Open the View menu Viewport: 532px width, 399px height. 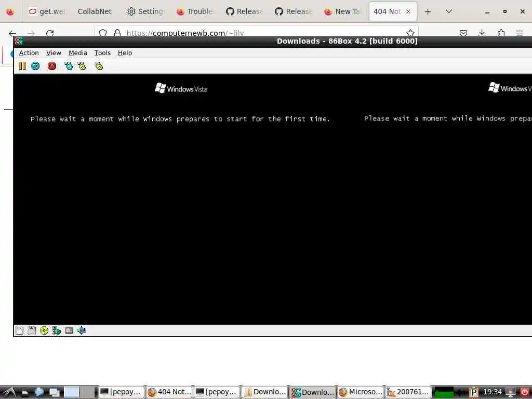[x=54, y=53]
